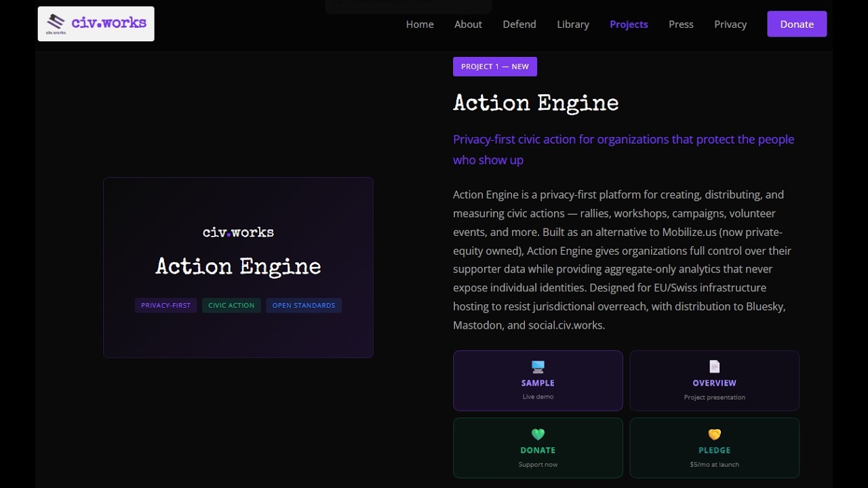The width and height of the screenshot is (868, 488).
Task: Click the civ.works logo in header
Action: tap(96, 24)
